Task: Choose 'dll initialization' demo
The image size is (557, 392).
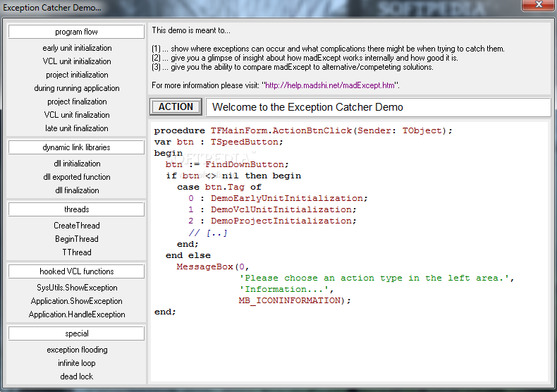Action: point(77,164)
